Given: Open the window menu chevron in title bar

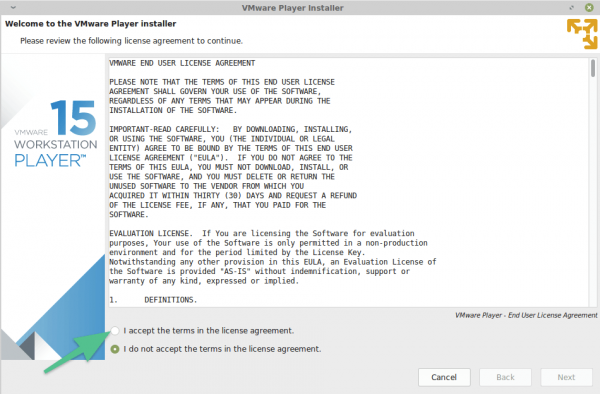Looking at the screenshot, I should pos(13,7).
